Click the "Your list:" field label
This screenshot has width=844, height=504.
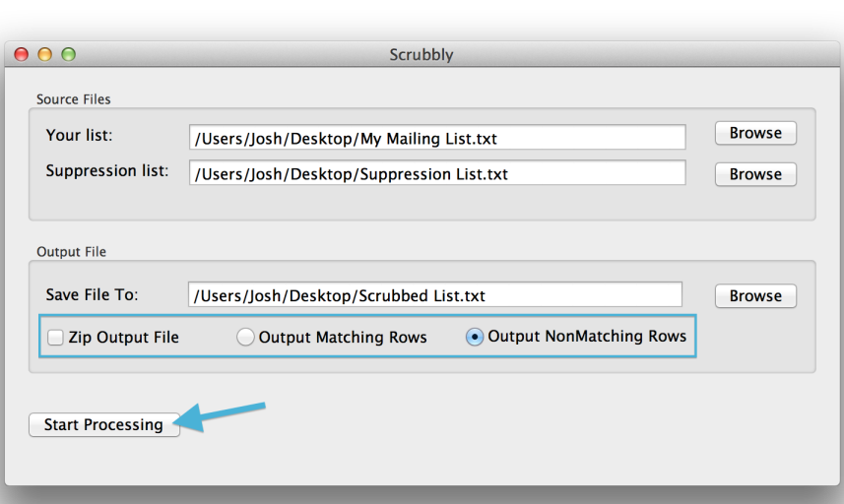click(x=79, y=135)
